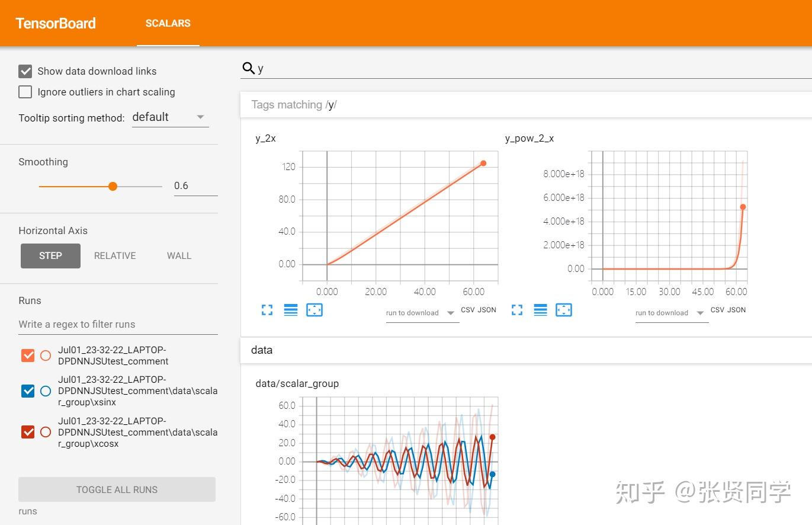Uncheck the xsinx run checkbox
The image size is (812, 525).
click(27, 390)
